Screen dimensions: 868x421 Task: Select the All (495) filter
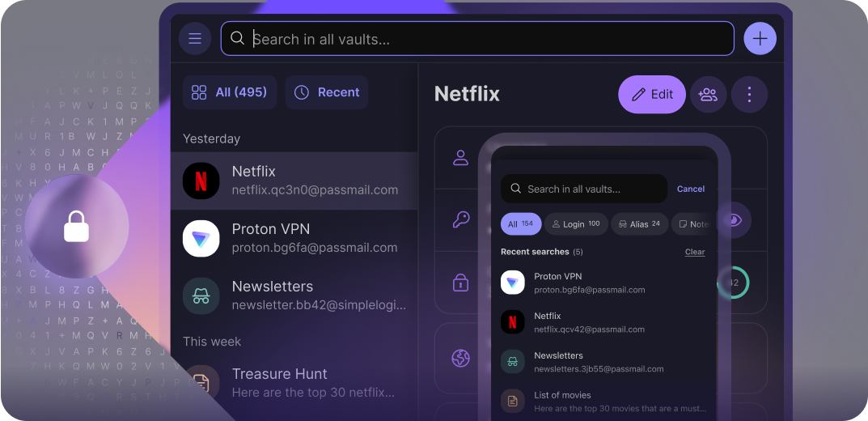(x=229, y=92)
